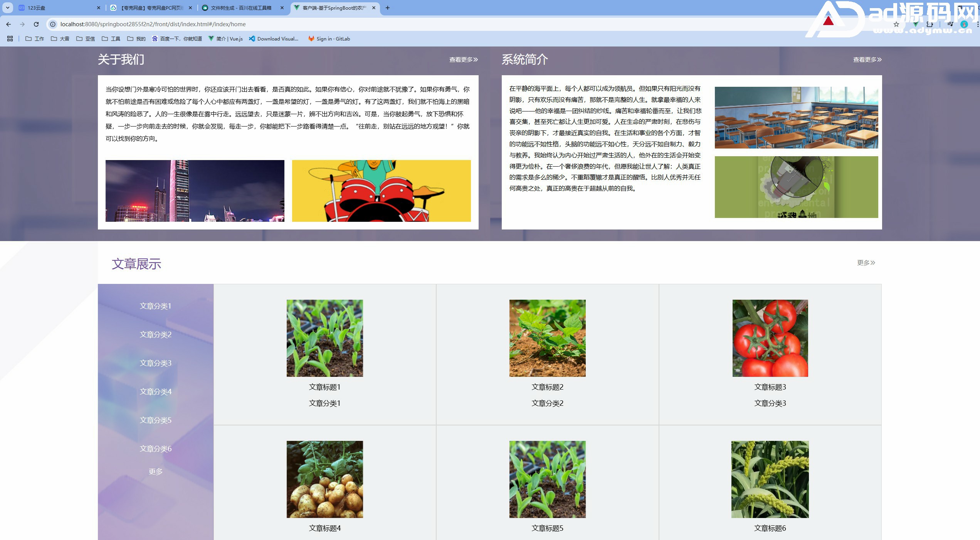980x540 pixels.
Task: Open a new browser tab
Action: [x=388, y=8]
